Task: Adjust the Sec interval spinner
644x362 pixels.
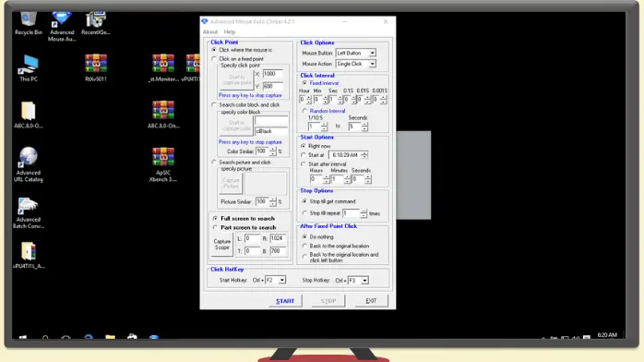Action: (336, 100)
